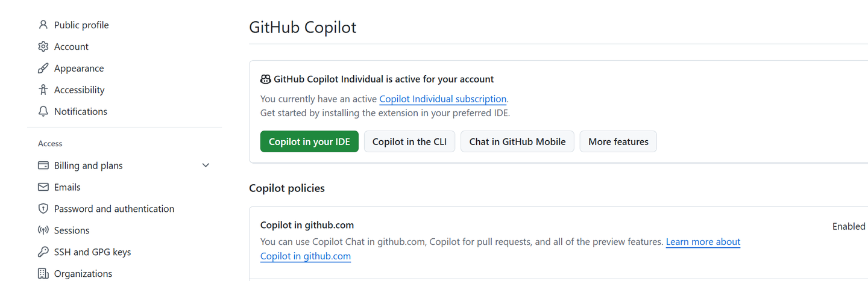Click the Sessions broadcast icon
868x281 pixels.
tap(43, 230)
